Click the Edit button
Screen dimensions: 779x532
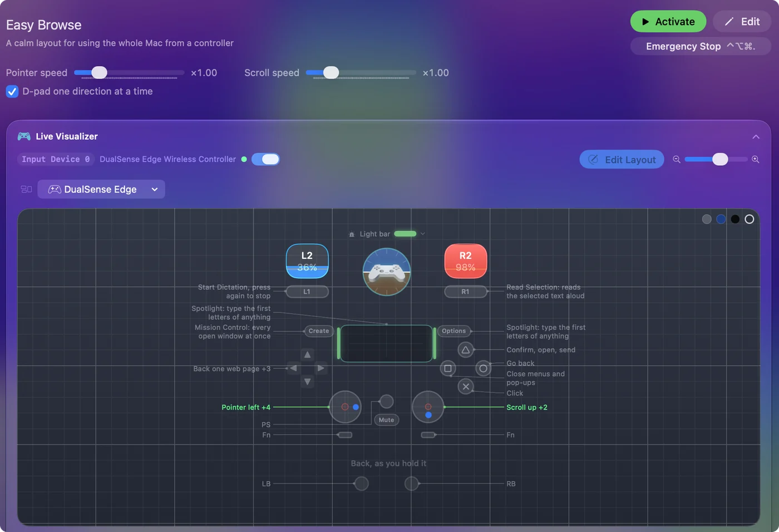pyautogui.click(x=742, y=22)
